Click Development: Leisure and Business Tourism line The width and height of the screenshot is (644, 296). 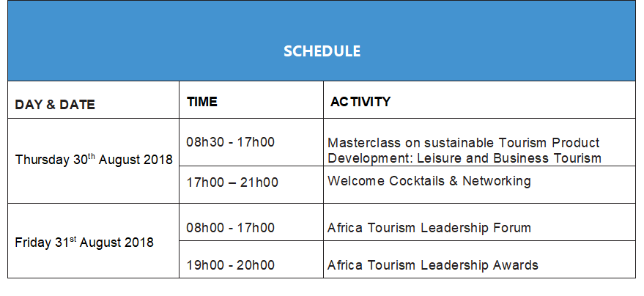click(465, 158)
